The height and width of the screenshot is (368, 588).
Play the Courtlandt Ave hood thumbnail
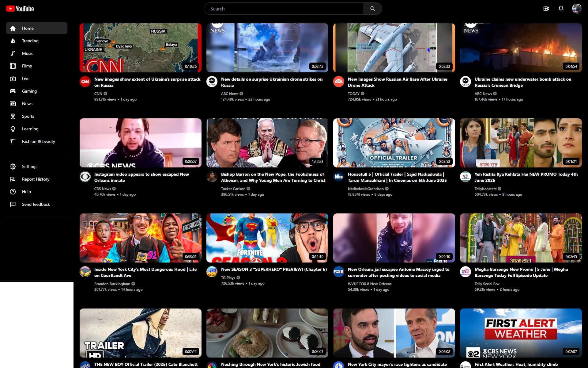click(141, 238)
